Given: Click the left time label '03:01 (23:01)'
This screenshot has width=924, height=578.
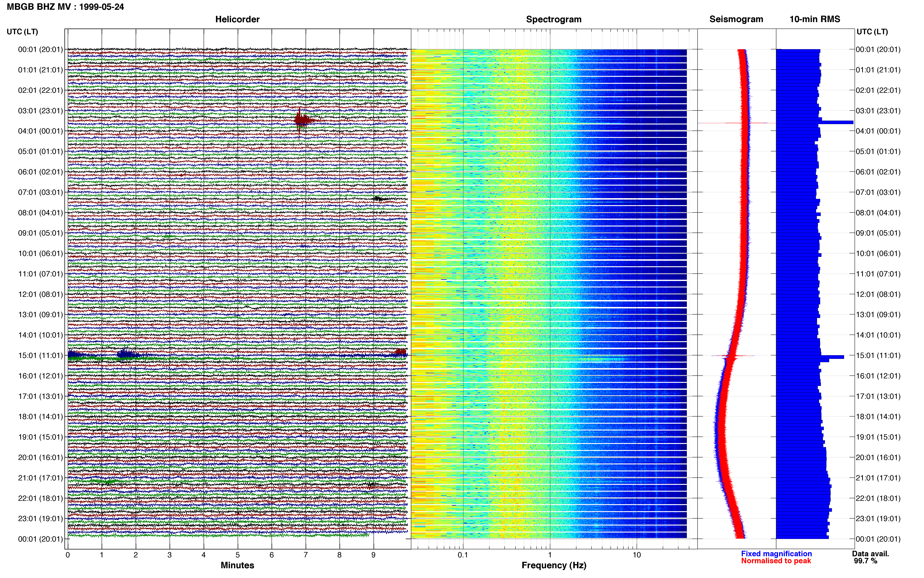Looking at the screenshot, I should 40,110.
